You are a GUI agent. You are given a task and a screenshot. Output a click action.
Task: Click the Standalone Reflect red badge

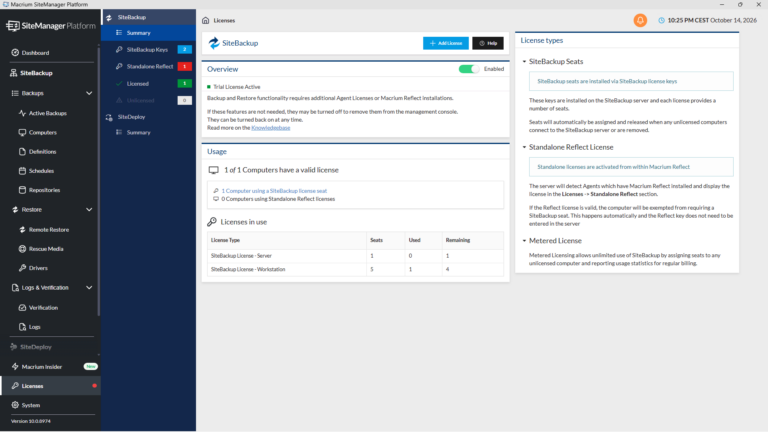click(185, 66)
